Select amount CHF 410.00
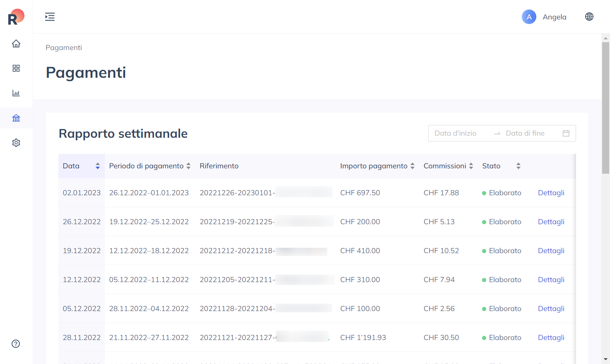This screenshot has width=610, height=364. pyautogui.click(x=360, y=251)
